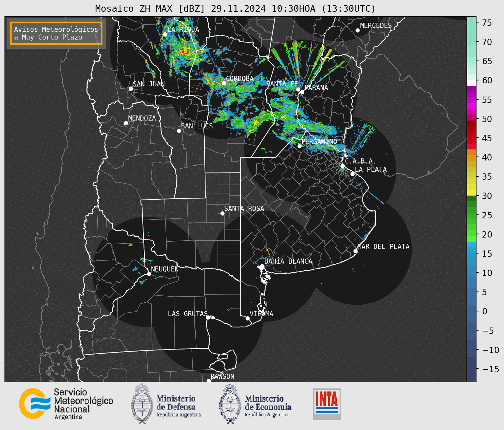Image resolution: width=504 pixels, height=430 pixels.
Task: Select the Bahía Blanca city marker
Action: (x=262, y=266)
